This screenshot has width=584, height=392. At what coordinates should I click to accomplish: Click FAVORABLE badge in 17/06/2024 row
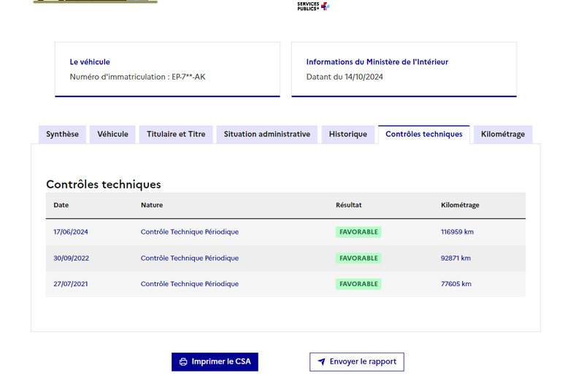point(358,232)
